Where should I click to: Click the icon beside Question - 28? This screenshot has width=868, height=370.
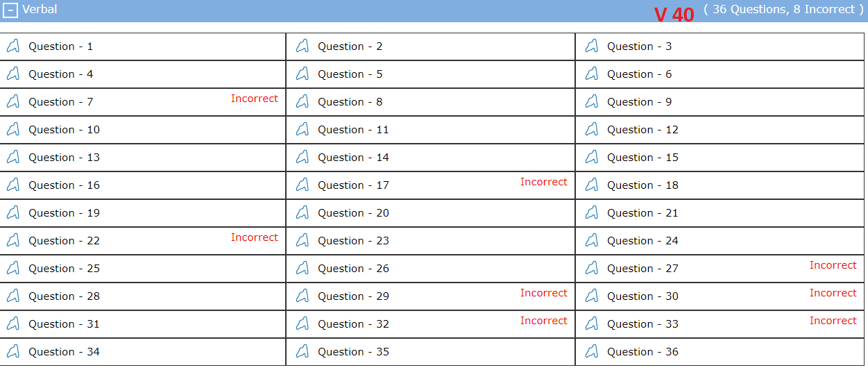point(12,296)
